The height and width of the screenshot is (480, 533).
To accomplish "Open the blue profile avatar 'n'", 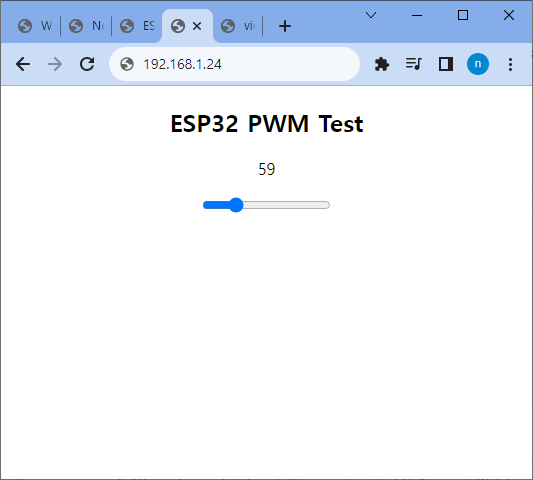I will click(478, 64).
